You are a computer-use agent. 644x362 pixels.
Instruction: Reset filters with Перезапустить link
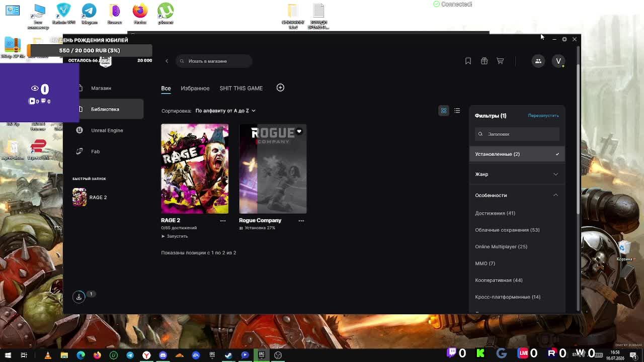tap(543, 116)
